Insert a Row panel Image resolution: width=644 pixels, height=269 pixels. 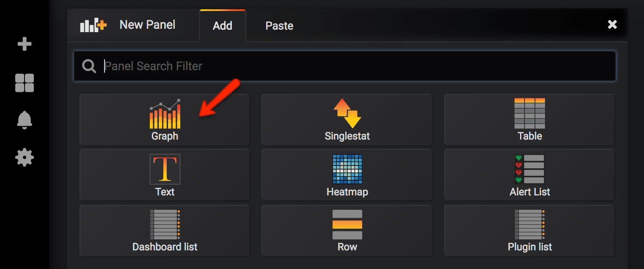click(x=347, y=231)
